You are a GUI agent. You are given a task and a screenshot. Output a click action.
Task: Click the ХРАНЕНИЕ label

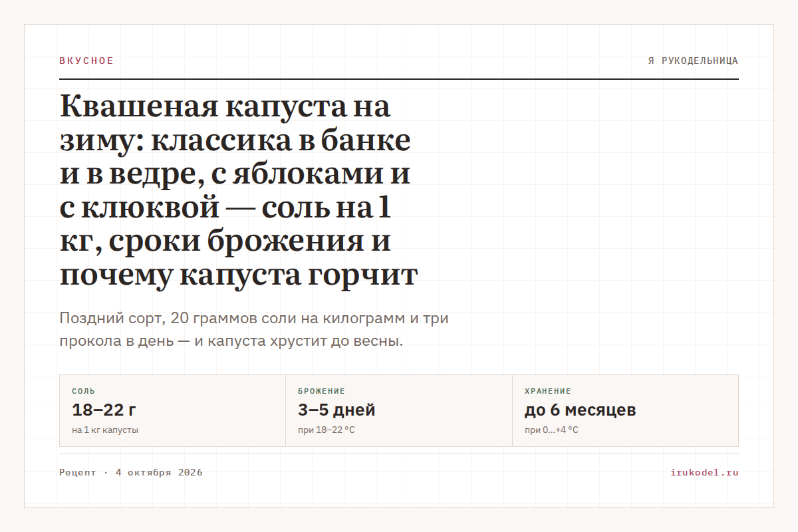coord(548,392)
